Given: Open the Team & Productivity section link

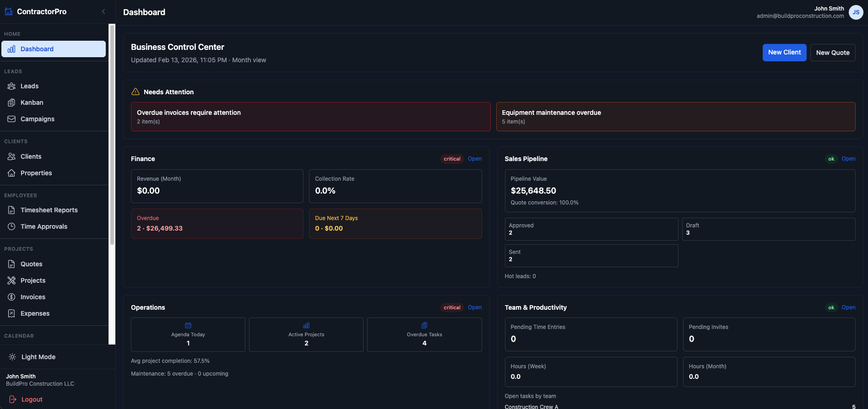Looking at the screenshot, I should tap(848, 307).
